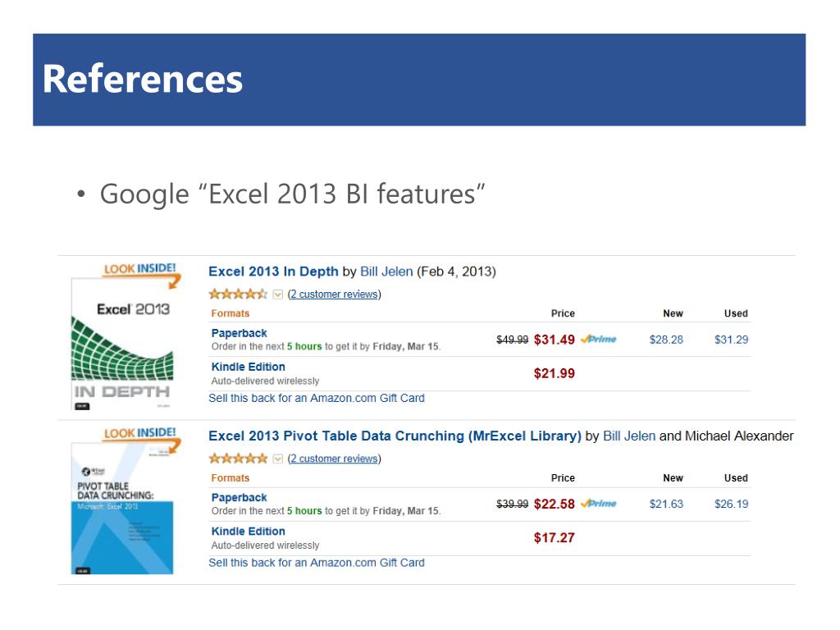Select Paperback format of Excel 2013 In Depth
The image size is (840, 630).
point(239,333)
